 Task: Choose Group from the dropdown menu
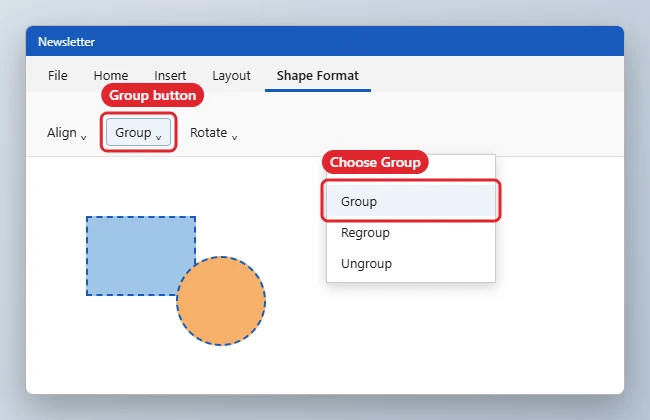[411, 202]
